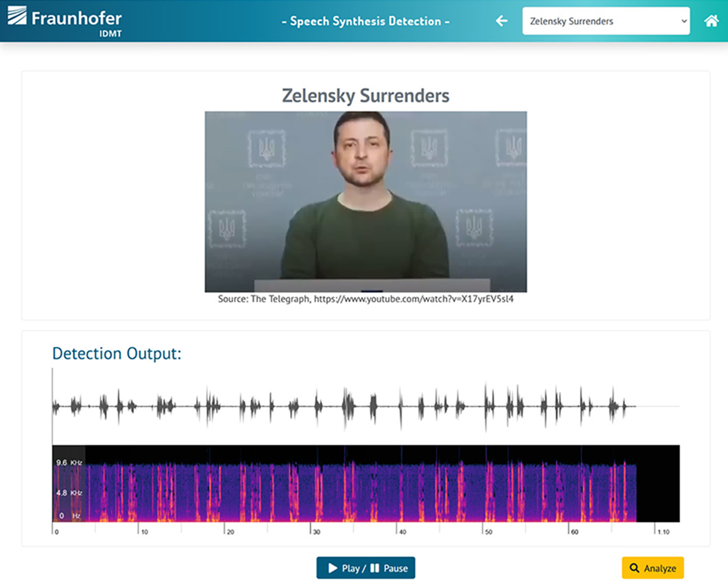Jump to the 10 second timeline marker
This screenshot has width=728, height=585.
(x=143, y=531)
